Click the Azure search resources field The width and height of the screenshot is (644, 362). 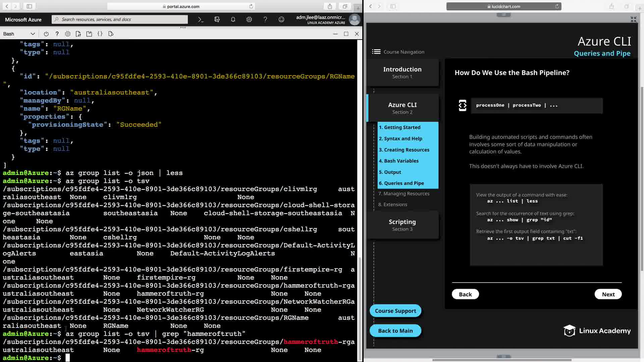coord(121,19)
